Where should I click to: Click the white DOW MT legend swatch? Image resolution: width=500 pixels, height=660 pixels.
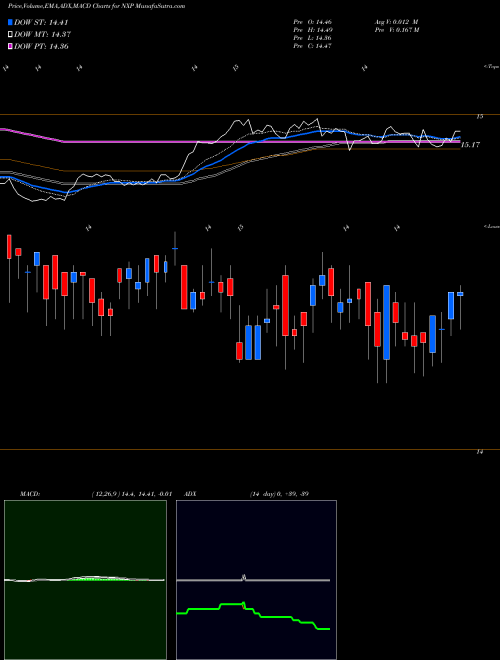tap(10, 35)
